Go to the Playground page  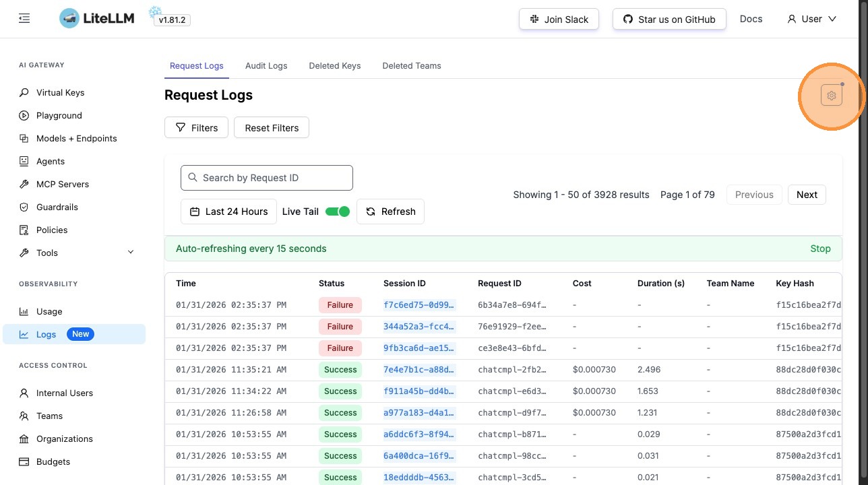(x=59, y=115)
